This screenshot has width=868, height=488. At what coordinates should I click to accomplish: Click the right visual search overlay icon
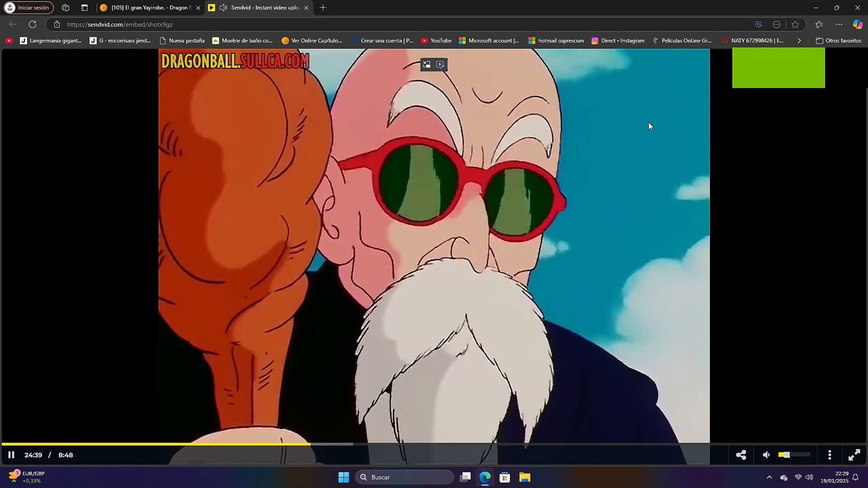coord(440,65)
